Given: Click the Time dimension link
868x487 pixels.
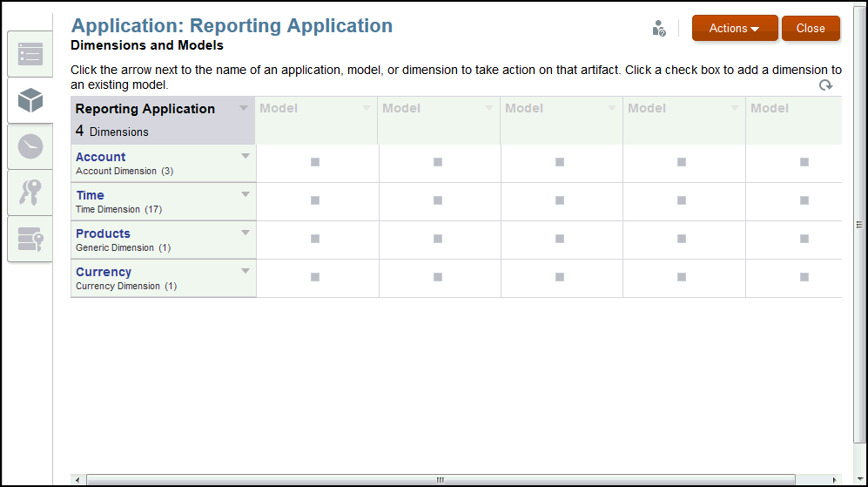Looking at the screenshot, I should (91, 195).
